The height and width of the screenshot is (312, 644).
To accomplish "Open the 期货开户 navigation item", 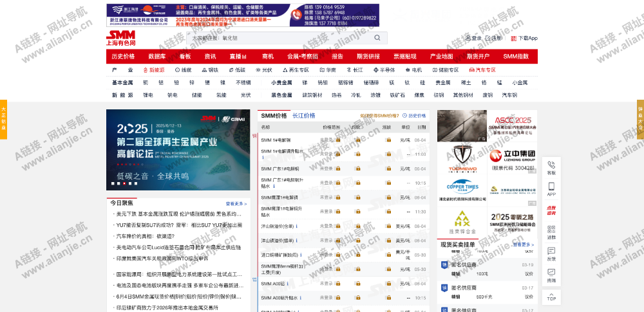I will pyautogui.click(x=478, y=56).
